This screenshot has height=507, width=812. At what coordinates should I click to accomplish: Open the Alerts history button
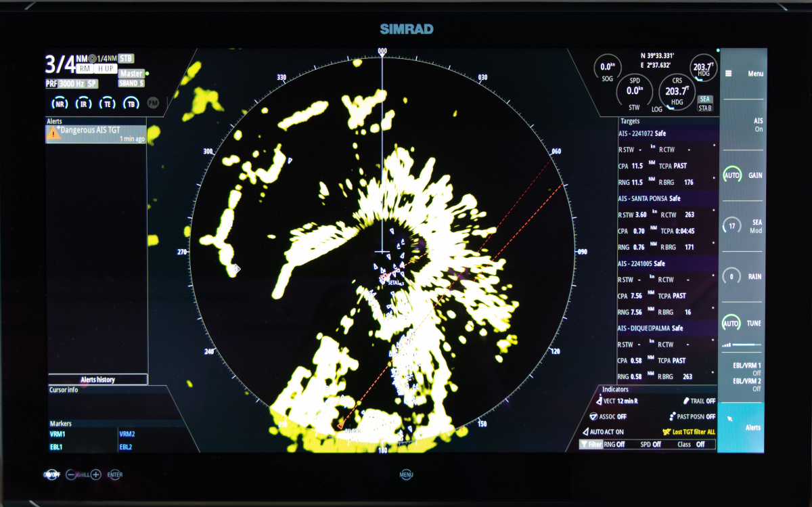97,380
